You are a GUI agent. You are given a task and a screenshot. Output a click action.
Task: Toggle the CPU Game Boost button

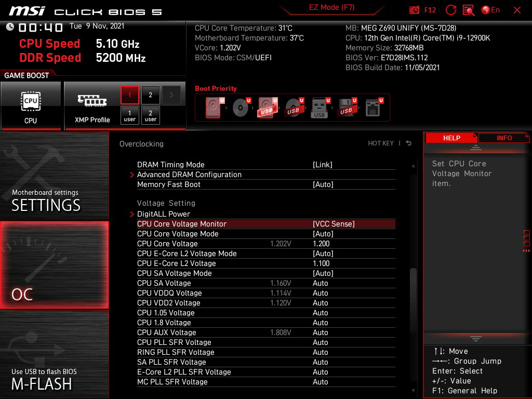31,106
